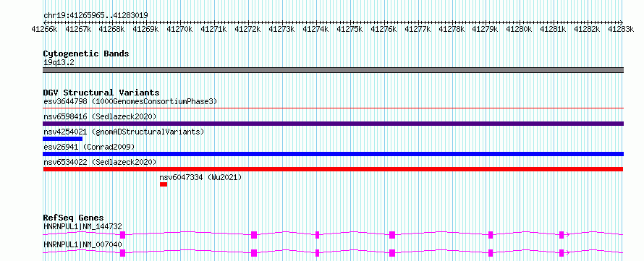Image resolution: width=644 pixels, height=261 pixels.
Task: Open the esv26941 (Conrad2009) label
Action: click(89, 147)
